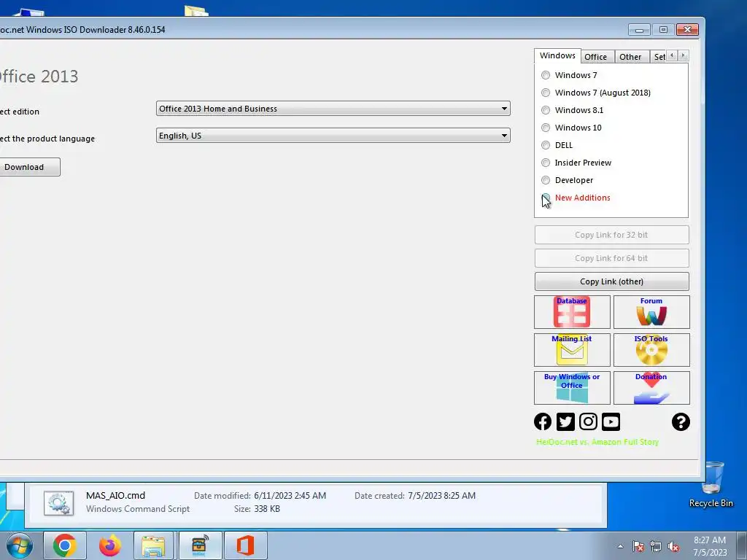The height and width of the screenshot is (560, 747).
Task: Open the Forum tile
Action: click(651, 312)
